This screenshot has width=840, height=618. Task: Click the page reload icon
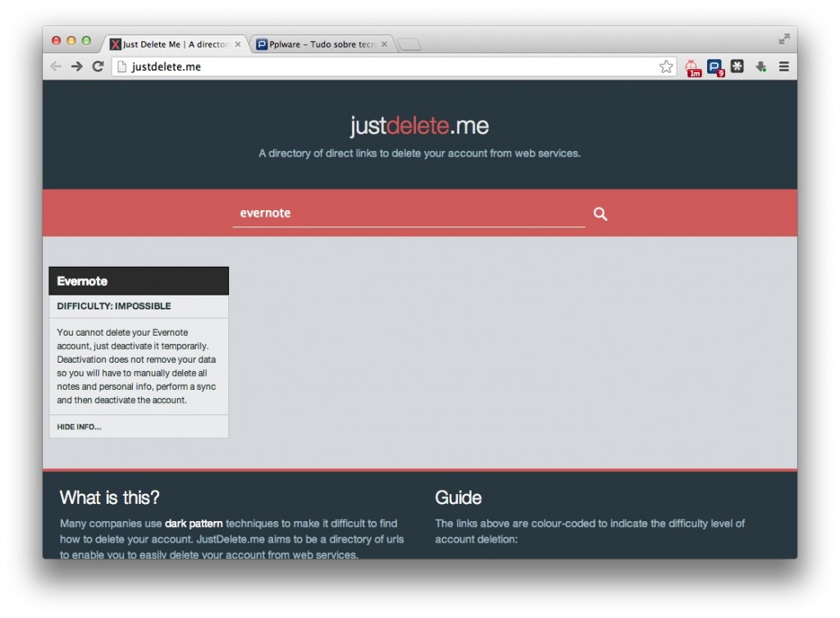98,66
